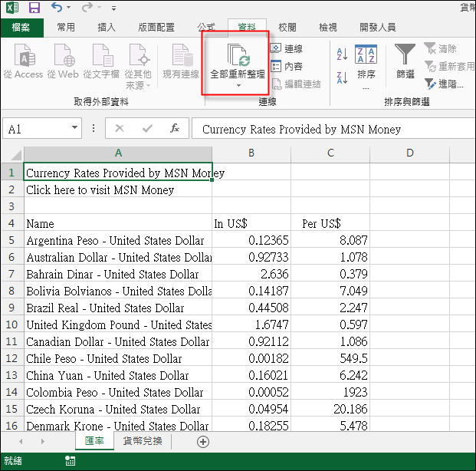Click the Excel application icon
Image resolution: width=476 pixels, height=471 pixels.
click(12, 8)
